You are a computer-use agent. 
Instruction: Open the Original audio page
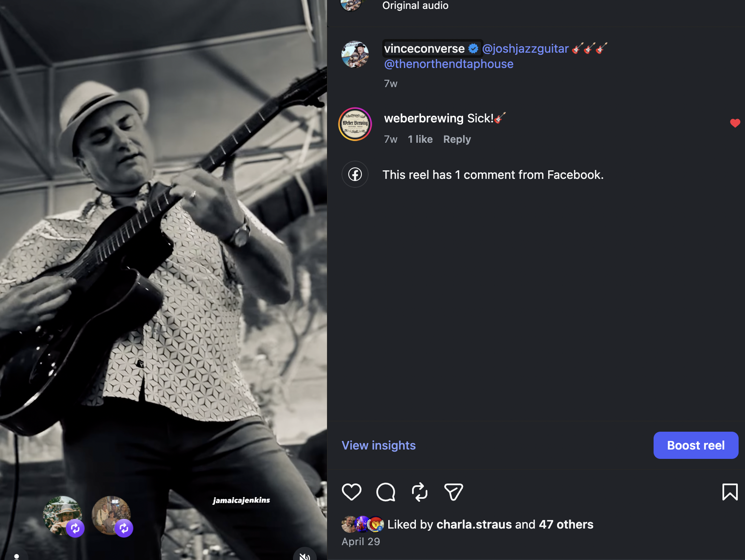click(415, 6)
